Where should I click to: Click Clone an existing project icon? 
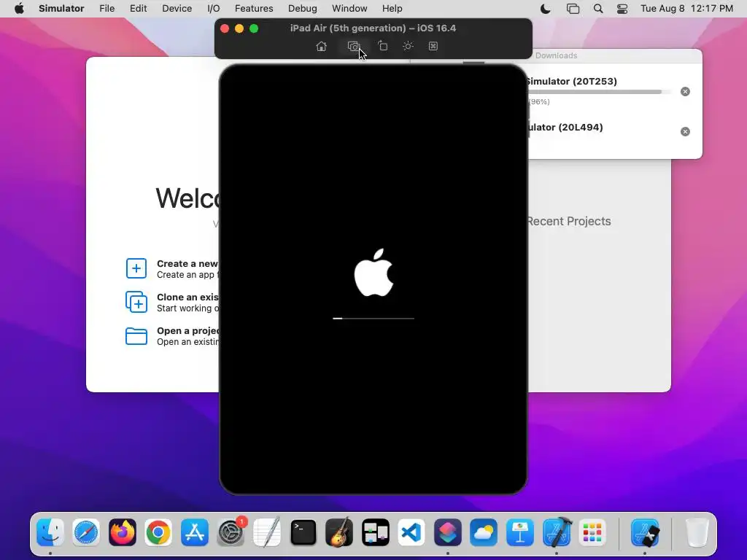(x=136, y=302)
